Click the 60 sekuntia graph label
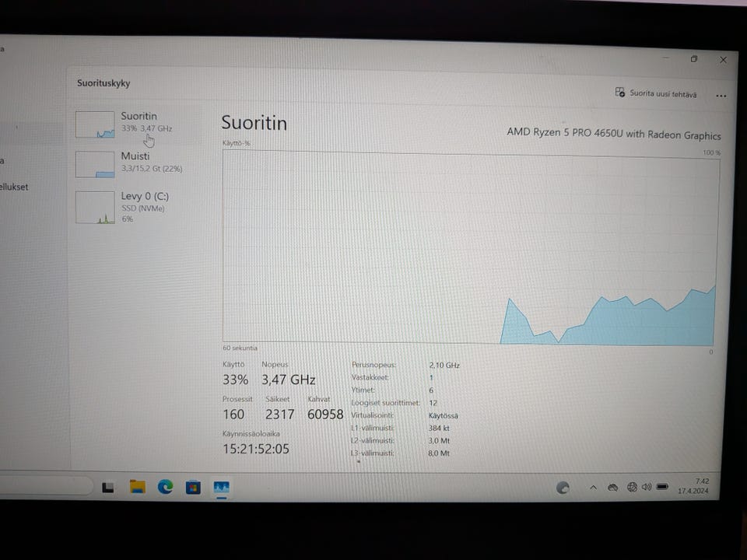 (240, 348)
